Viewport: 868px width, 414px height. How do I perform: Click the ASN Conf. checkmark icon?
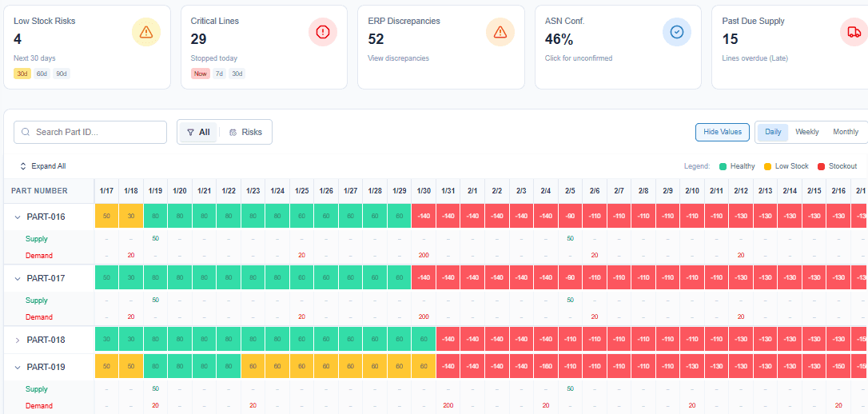click(x=677, y=32)
